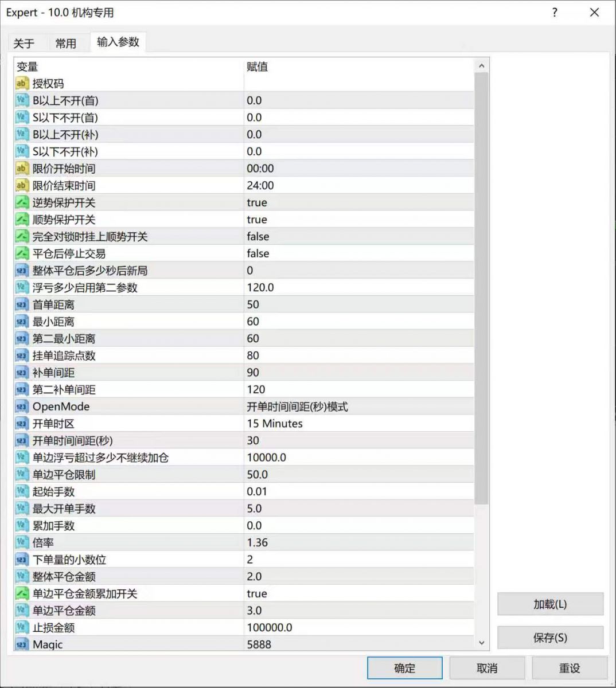
Task: Click the integer icon beside 第二最小距离
Action: point(21,338)
